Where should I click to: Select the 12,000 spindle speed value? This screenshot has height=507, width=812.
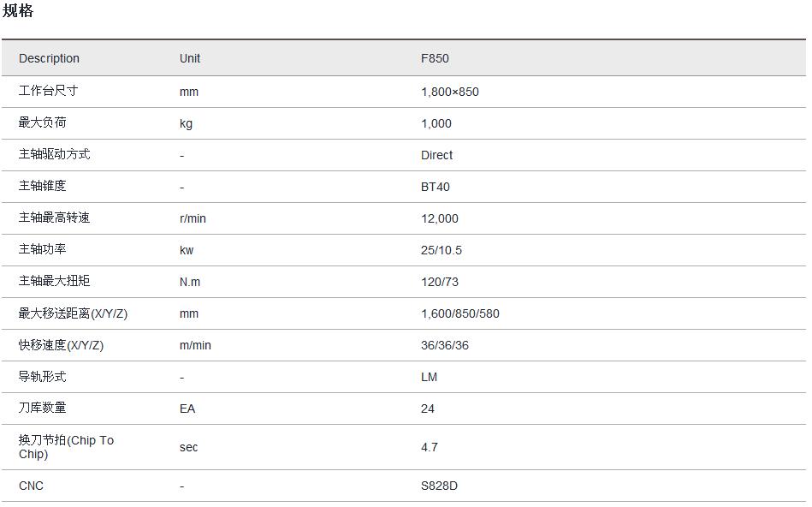[x=439, y=218]
